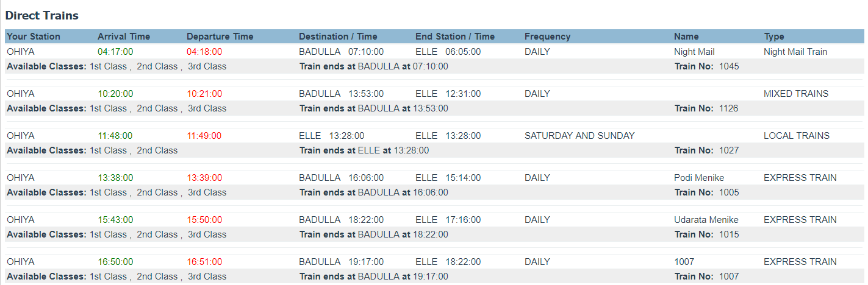The width and height of the screenshot is (868, 285).
Task: Click the Departure Time column header
Action: click(220, 37)
